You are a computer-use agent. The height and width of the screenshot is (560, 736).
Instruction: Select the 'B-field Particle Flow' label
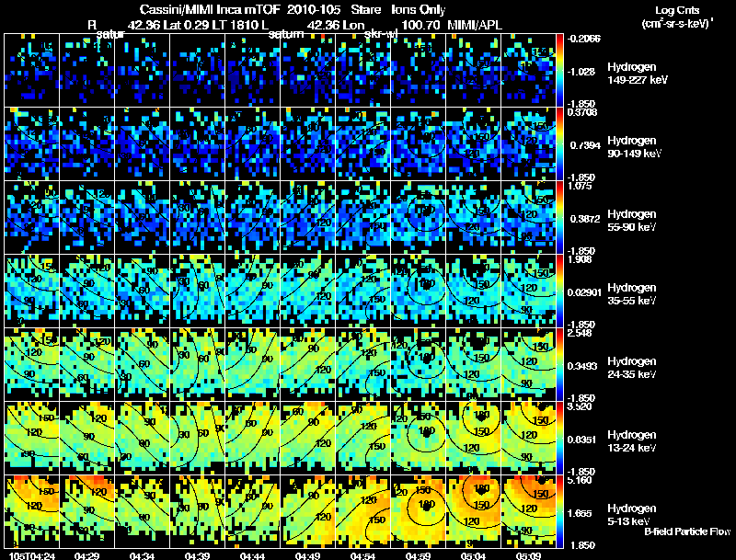(x=687, y=531)
